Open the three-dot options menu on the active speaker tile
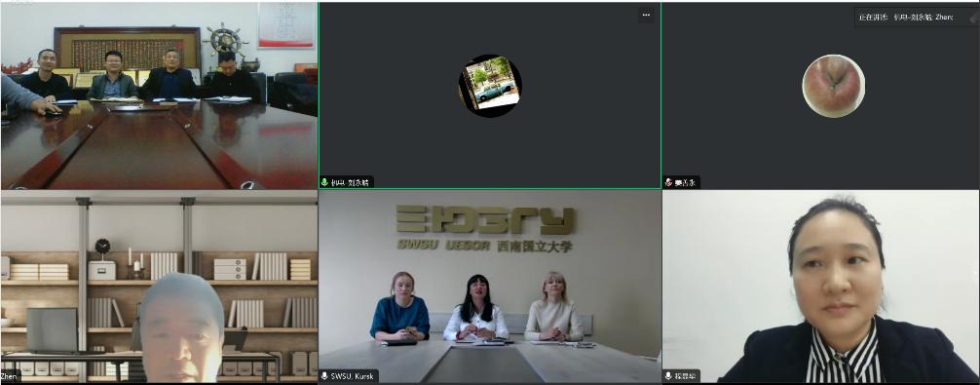 pyautogui.click(x=646, y=15)
